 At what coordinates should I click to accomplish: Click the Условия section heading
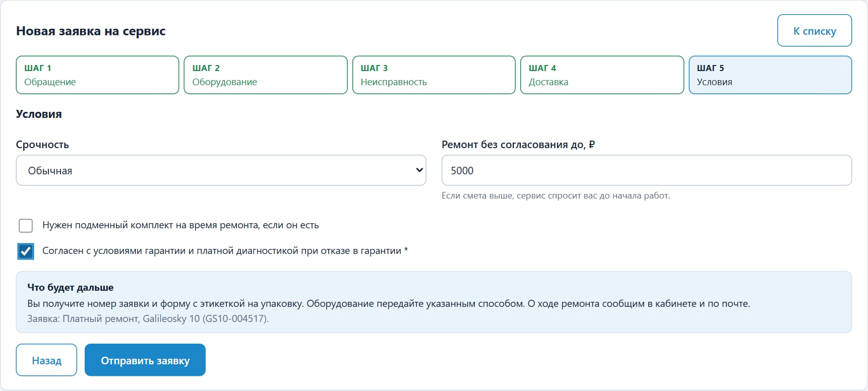click(x=39, y=114)
